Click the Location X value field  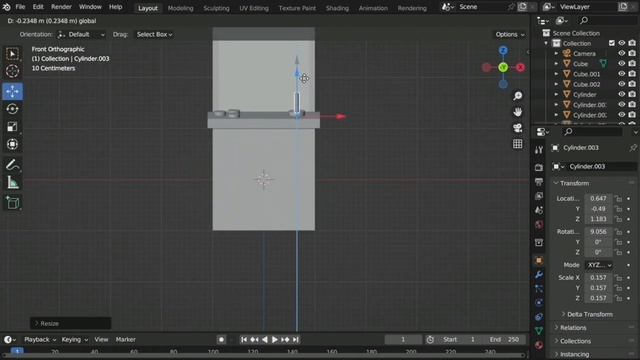pos(598,199)
